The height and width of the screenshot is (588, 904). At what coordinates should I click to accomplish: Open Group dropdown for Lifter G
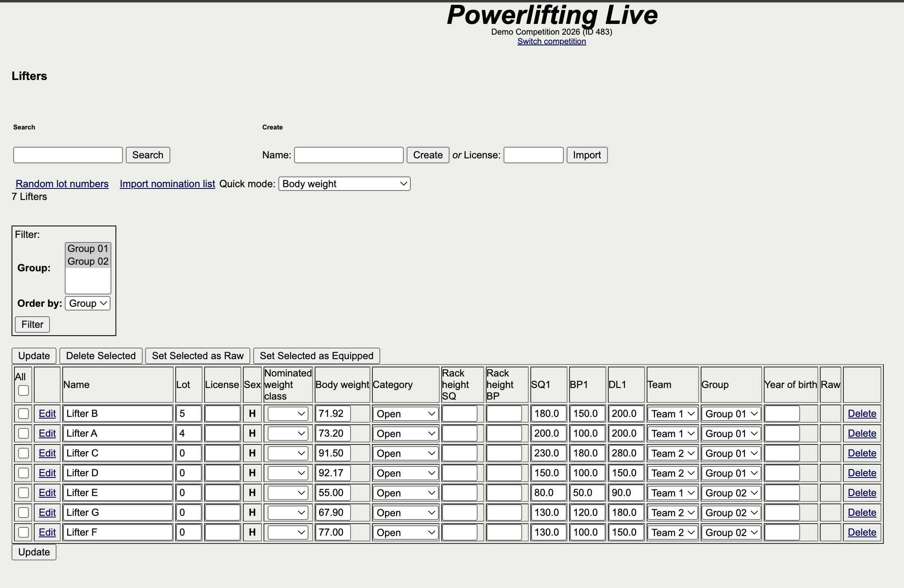point(731,513)
